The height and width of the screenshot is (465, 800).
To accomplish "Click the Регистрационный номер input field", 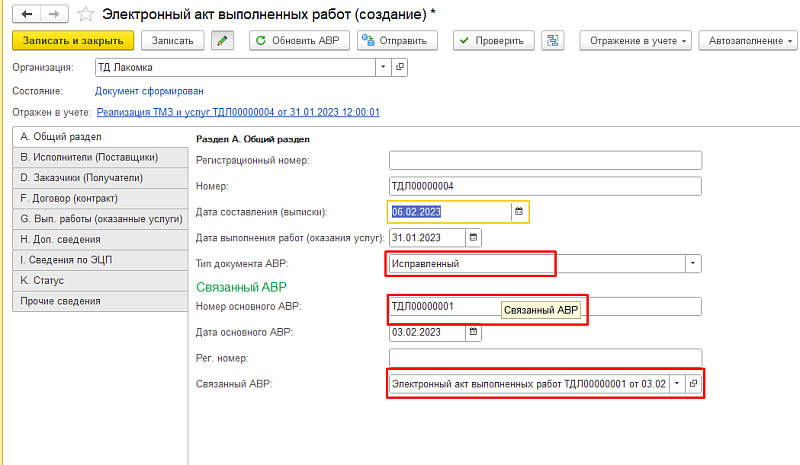I will point(545,160).
